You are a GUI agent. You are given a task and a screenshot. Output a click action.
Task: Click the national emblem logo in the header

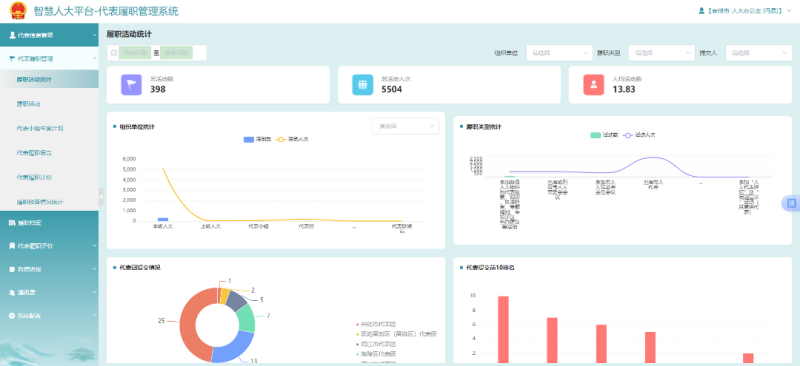pyautogui.click(x=18, y=11)
